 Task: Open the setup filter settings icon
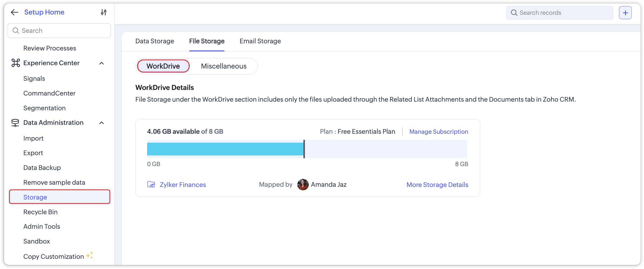point(104,12)
